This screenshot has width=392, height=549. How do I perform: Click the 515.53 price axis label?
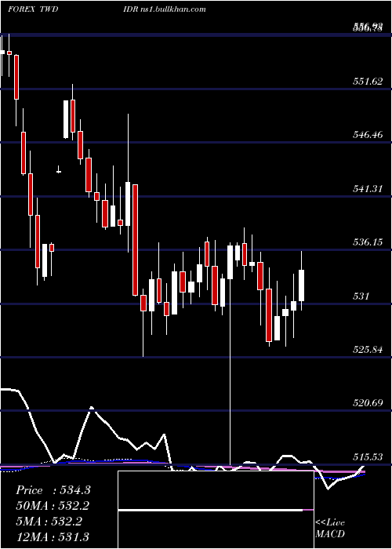click(368, 457)
